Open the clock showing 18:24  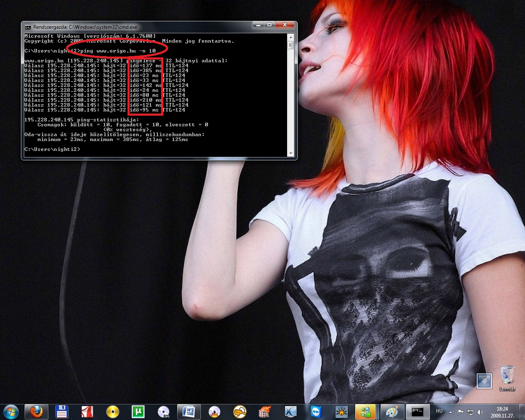tap(502, 412)
